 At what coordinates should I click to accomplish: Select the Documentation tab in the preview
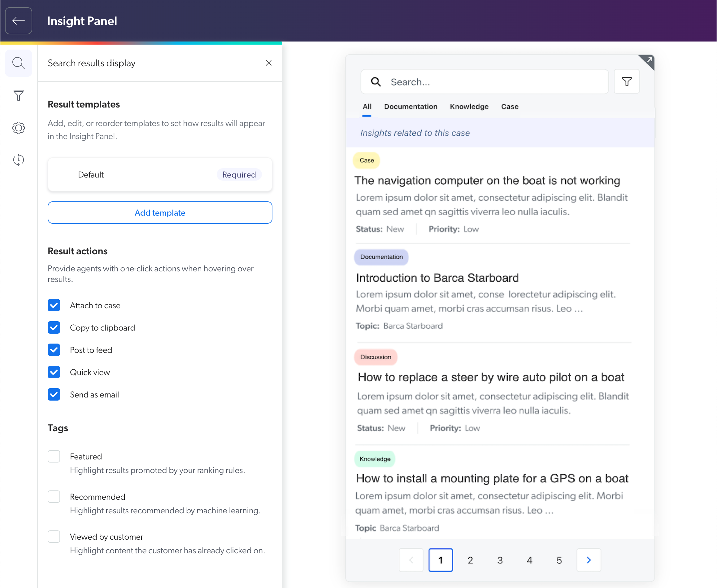[411, 107]
